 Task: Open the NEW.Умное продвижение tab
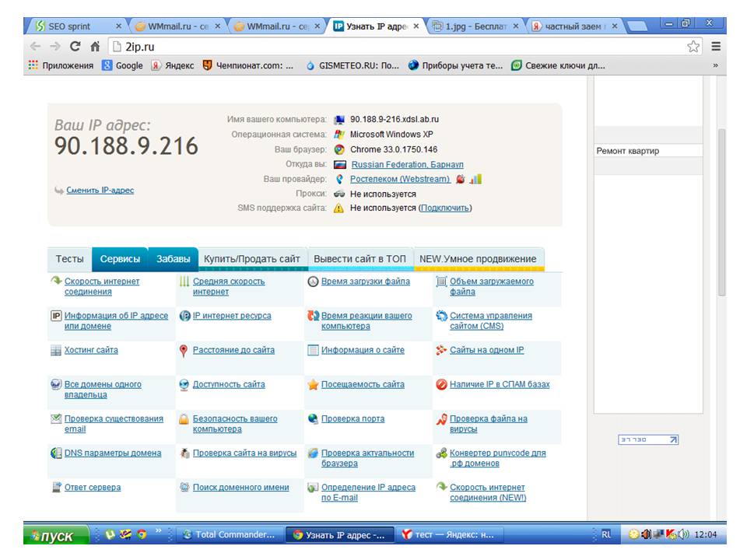[x=479, y=259]
